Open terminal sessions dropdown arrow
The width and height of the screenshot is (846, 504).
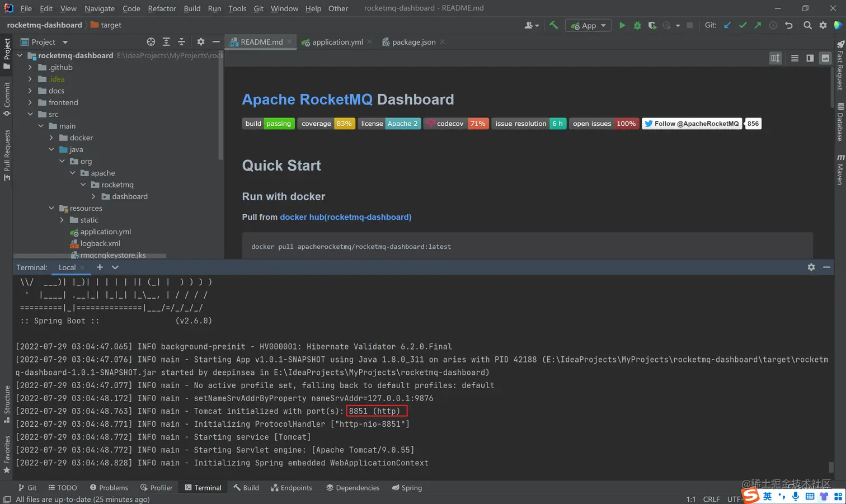coord(115,267)
